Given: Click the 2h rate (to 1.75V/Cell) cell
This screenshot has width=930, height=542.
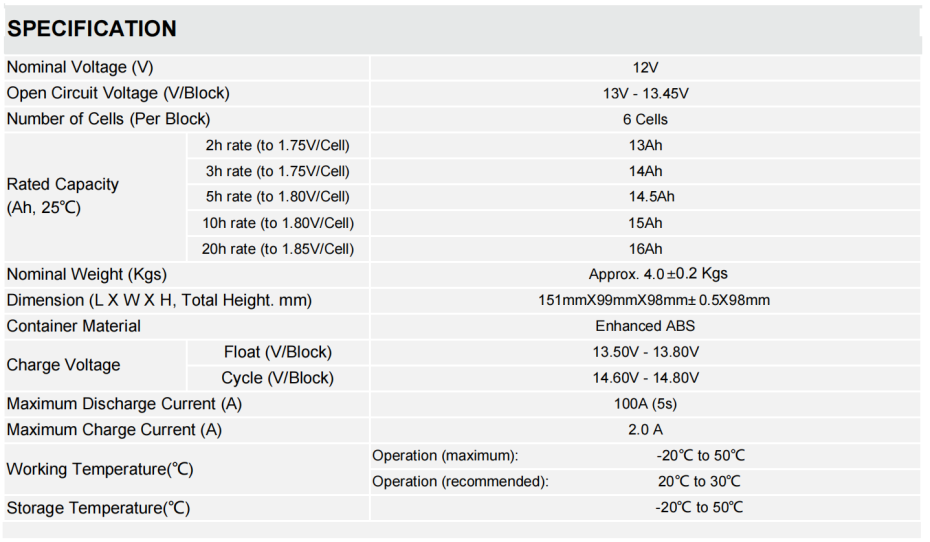Looking at the screenshot, I should pos(277,145).
